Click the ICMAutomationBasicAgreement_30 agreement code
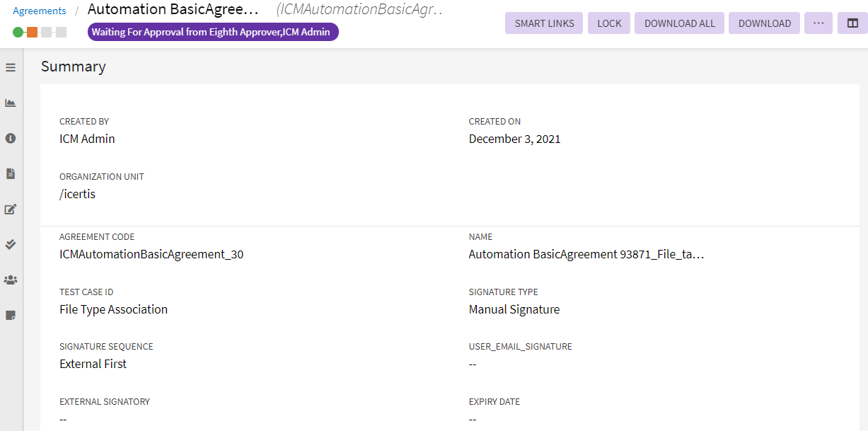Image resolution: width=868 pixels, height=431 pixels. coord(151,254)
